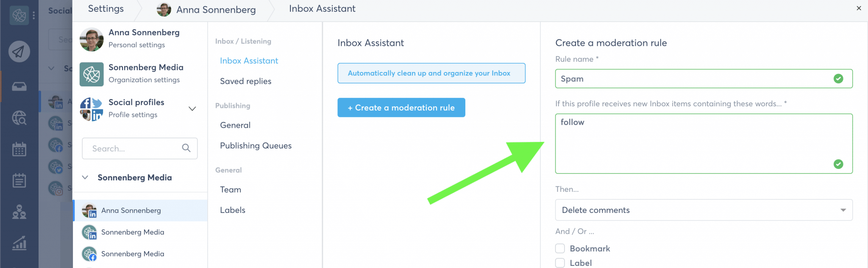Image resolution: width=868 pixels, height=268 pixels.
Task: Click the Create a moderation rule button
Action: point(401,108)
